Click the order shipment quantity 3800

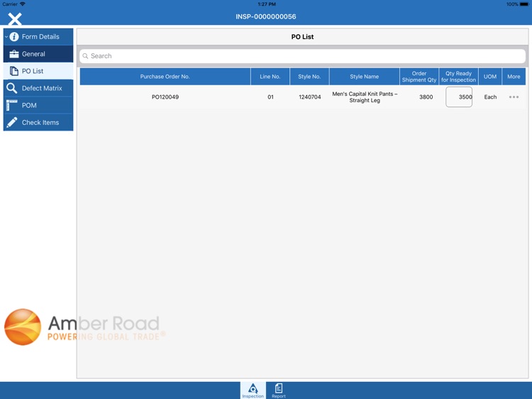[426, 97]
